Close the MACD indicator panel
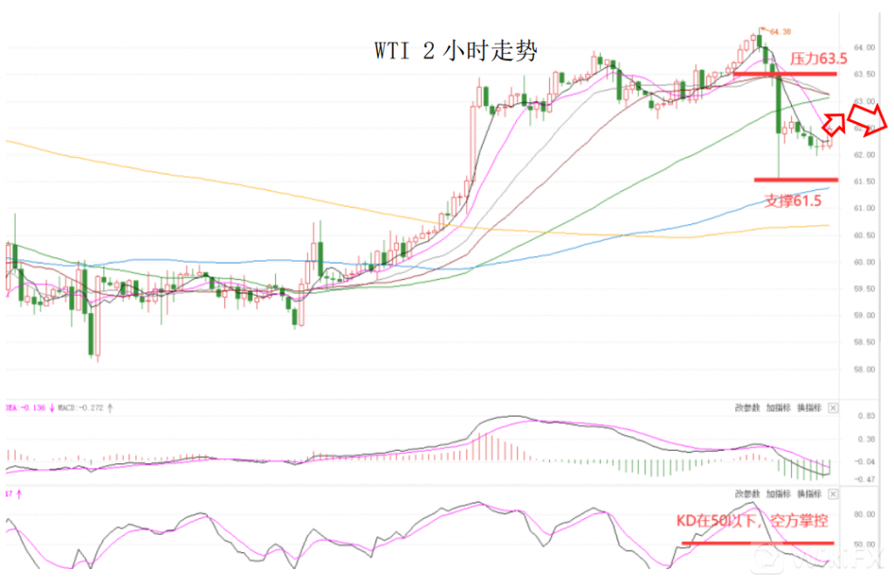894x588 pixels. tap(832, 407)
